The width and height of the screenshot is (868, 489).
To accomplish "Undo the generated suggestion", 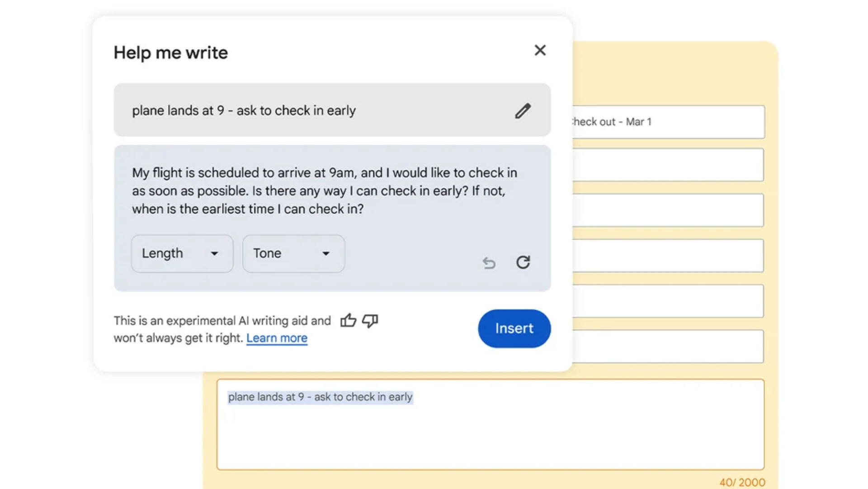I will point(489,262).
